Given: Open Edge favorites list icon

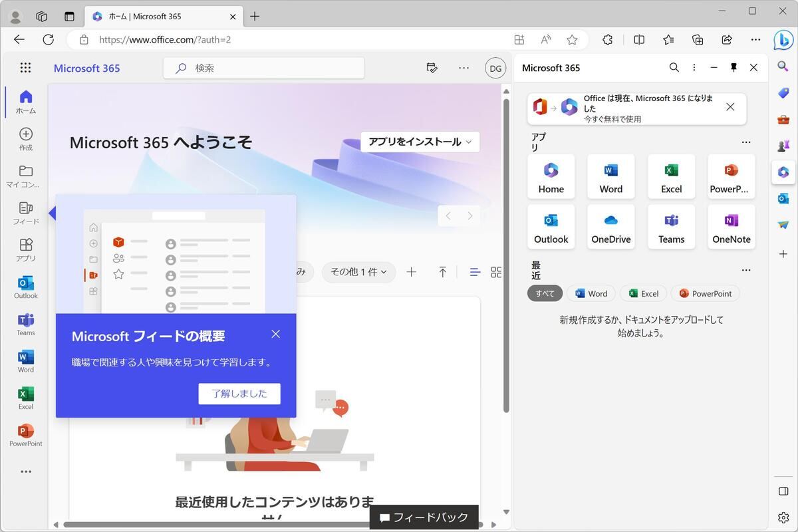Looking at the screenshot, I should coord(668,40).
